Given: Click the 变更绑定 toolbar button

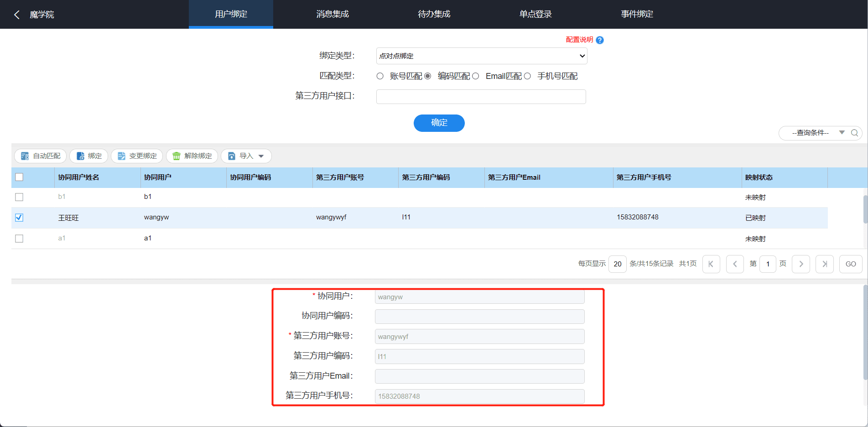Looking at the screenshot, I should point(137,156).
